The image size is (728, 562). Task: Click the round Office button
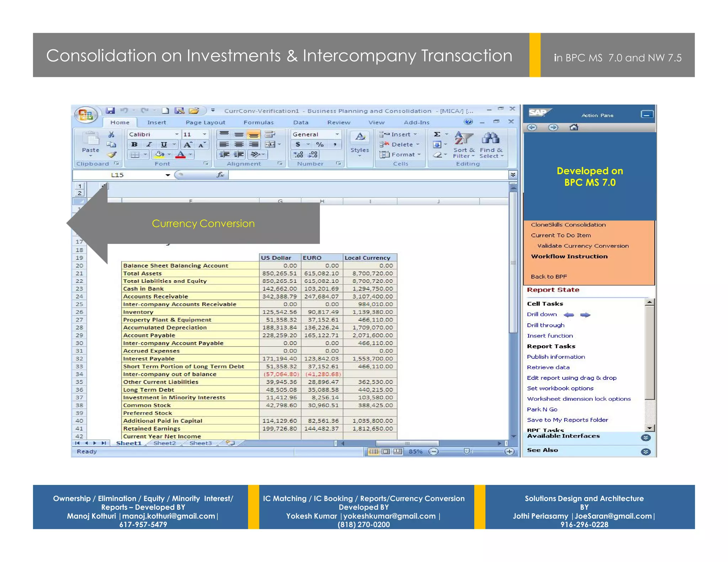click(x=86, y=115)
